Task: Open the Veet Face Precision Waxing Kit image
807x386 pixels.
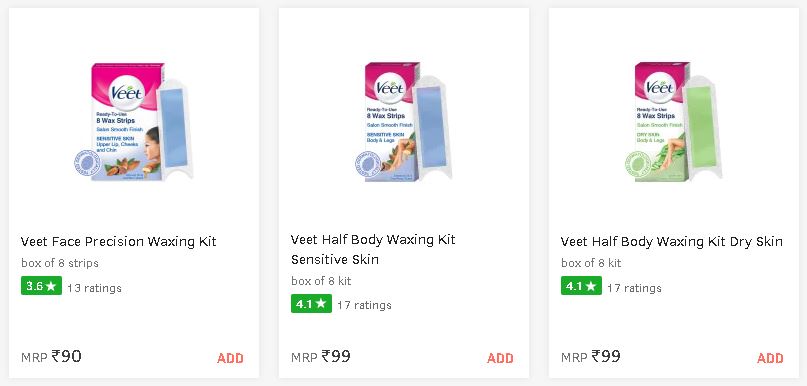Action: 134,121
